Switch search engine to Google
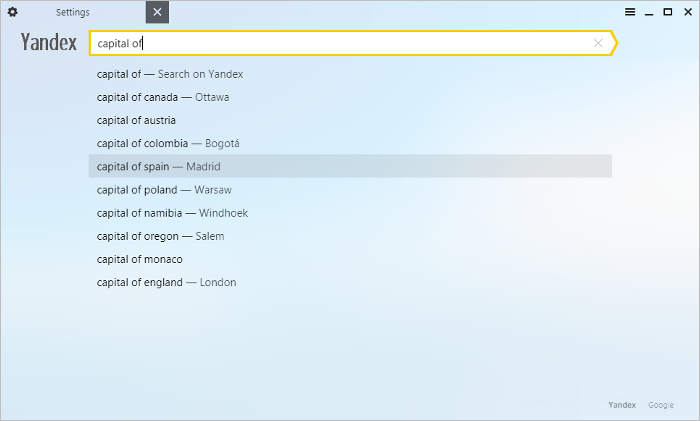 click(x=661, y=405)
